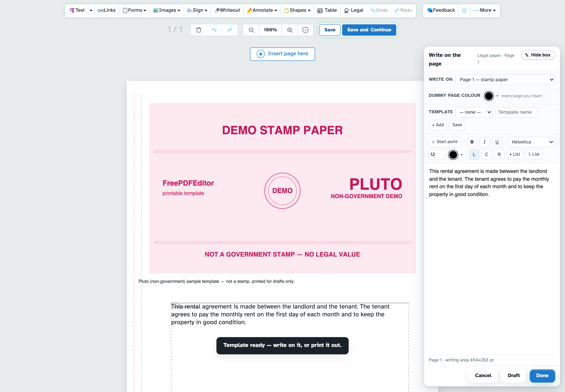Open the text colour swatch beside font size
The height and width of the screenshot is (392, 565).
click(x=453, y=154)
